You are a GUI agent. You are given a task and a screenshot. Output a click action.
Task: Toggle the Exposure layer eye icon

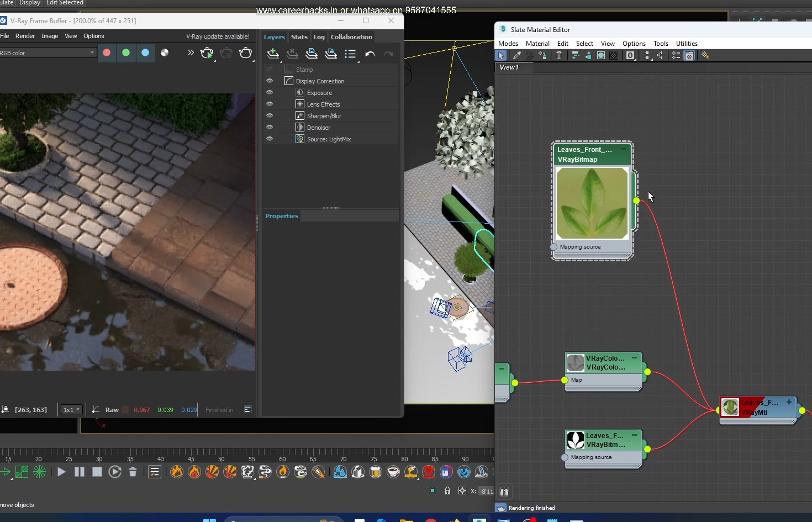(270, 92)
